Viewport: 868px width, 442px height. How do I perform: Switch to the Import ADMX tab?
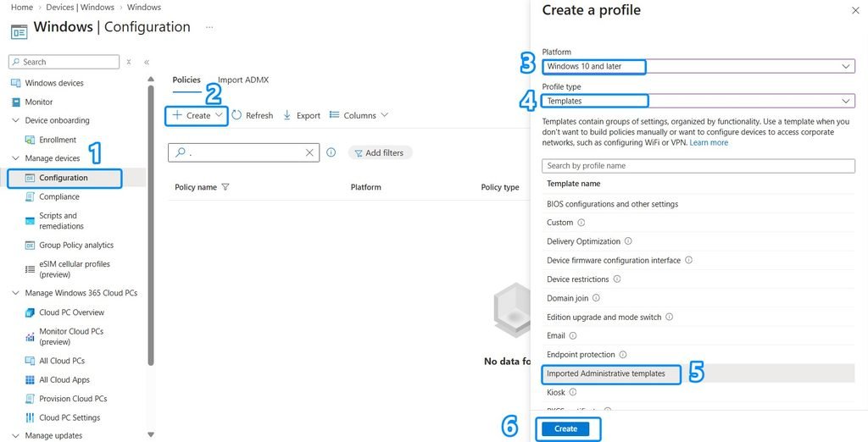(243, 80)
